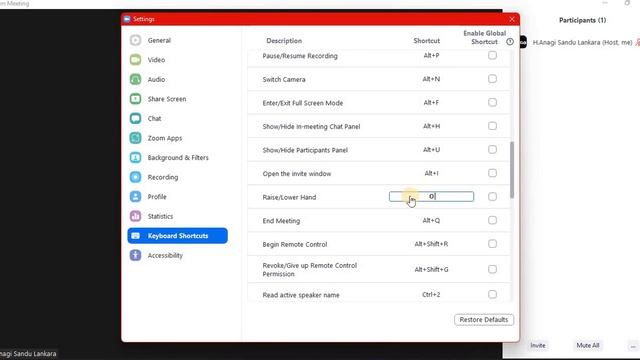Click the Alt+Shift+R shortcut value

click(x=431, y=244)
